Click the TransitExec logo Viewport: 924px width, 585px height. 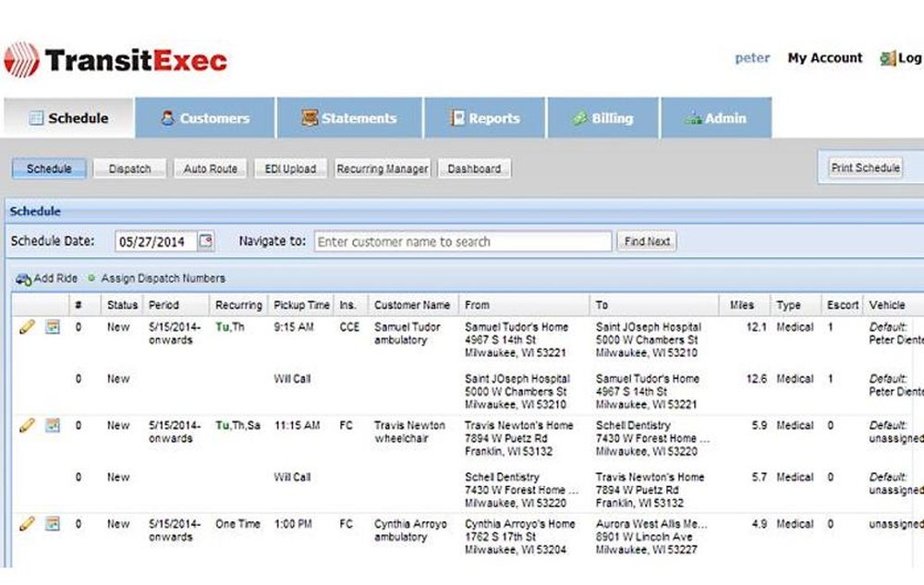point(115,59)
